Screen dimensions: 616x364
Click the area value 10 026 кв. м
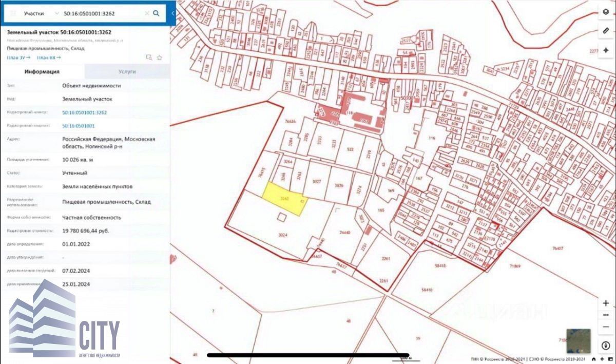point(78,160)
